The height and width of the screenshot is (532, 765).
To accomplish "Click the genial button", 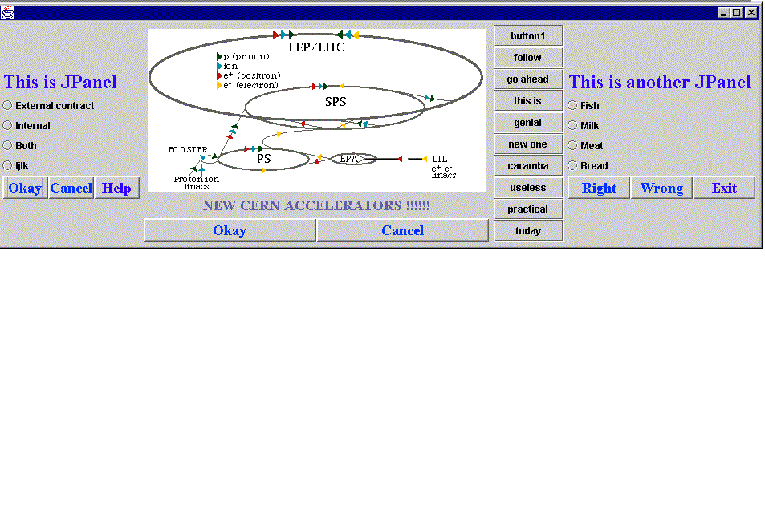I will pyautogui.click(x=528, y=123).
